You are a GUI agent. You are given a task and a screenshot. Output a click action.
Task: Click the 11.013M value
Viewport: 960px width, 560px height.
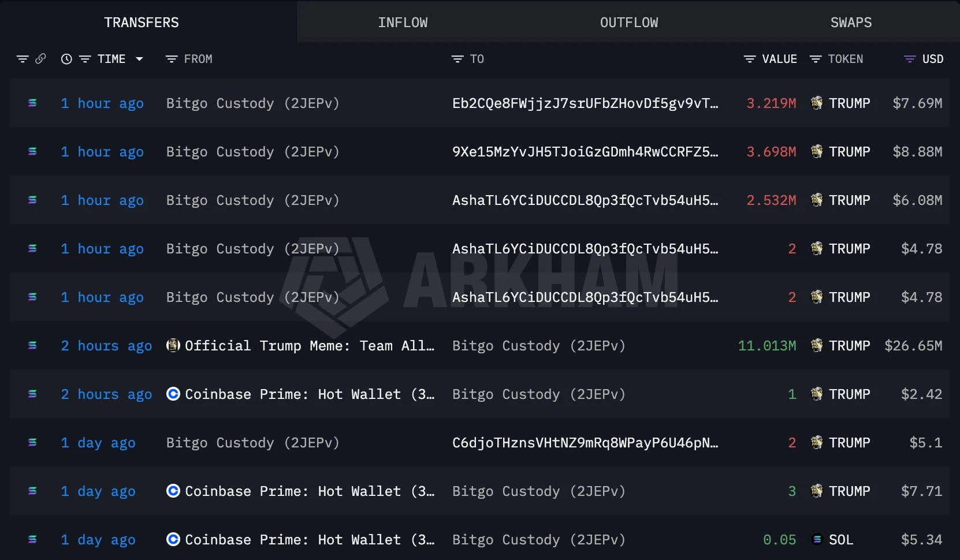click(x=767, y=346)
